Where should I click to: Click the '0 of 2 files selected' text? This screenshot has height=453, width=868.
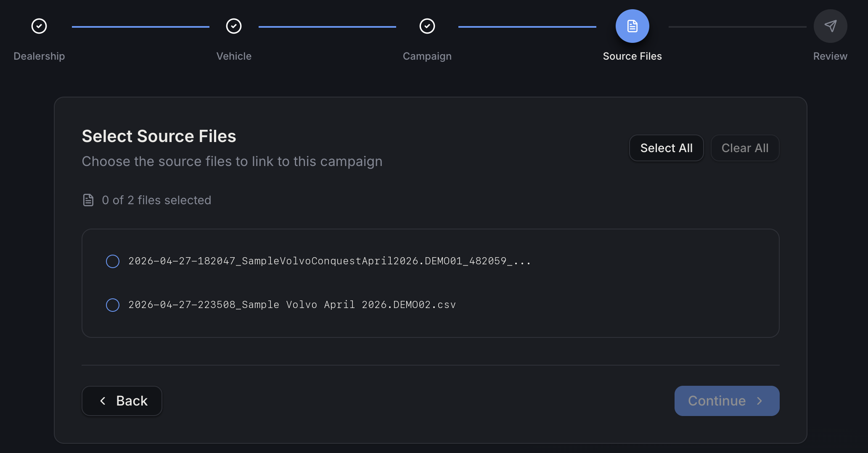(x=156, y=200)
